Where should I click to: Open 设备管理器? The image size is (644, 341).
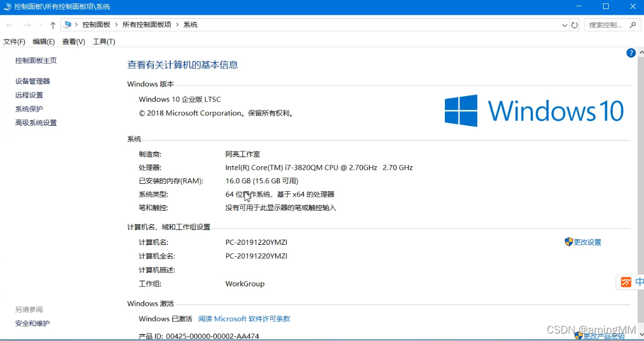32,81
